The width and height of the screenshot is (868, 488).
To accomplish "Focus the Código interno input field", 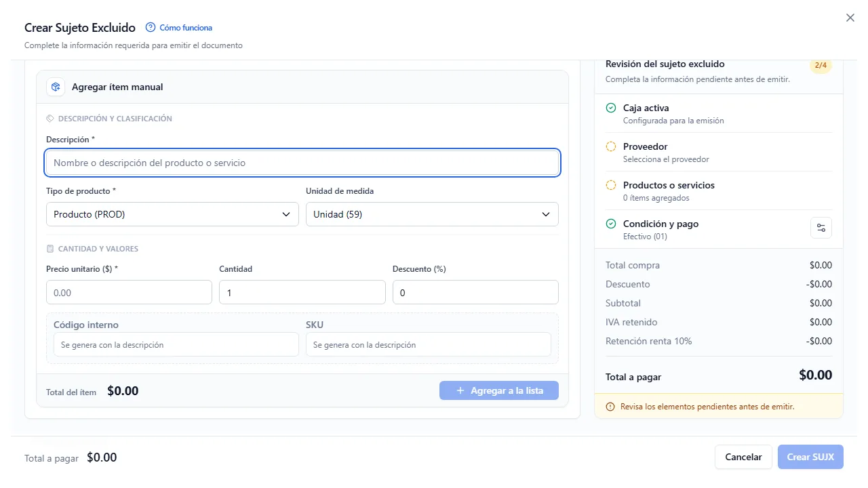I will (x=176, y=344).
